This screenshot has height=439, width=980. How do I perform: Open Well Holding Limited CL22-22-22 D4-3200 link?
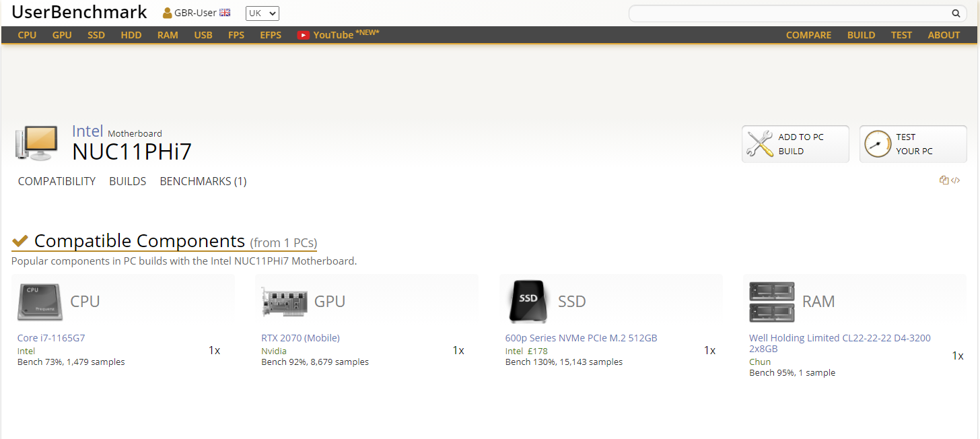point(840,343)
